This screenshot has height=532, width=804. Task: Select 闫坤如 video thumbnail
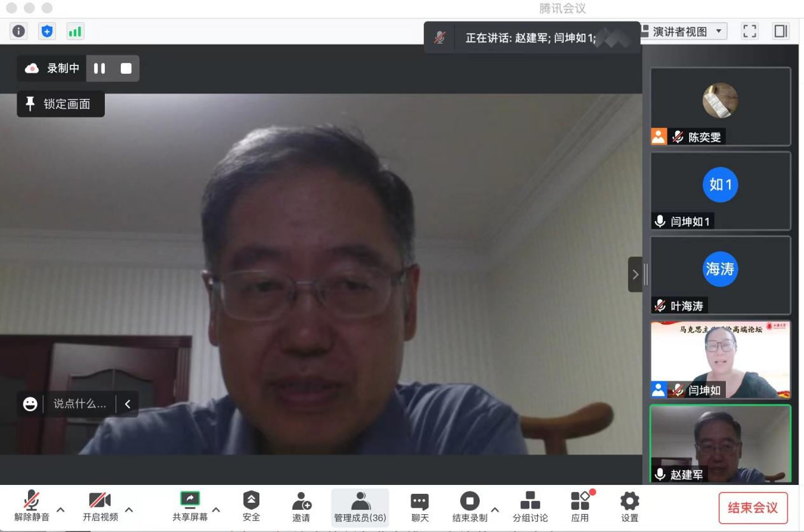pos(720,359)
